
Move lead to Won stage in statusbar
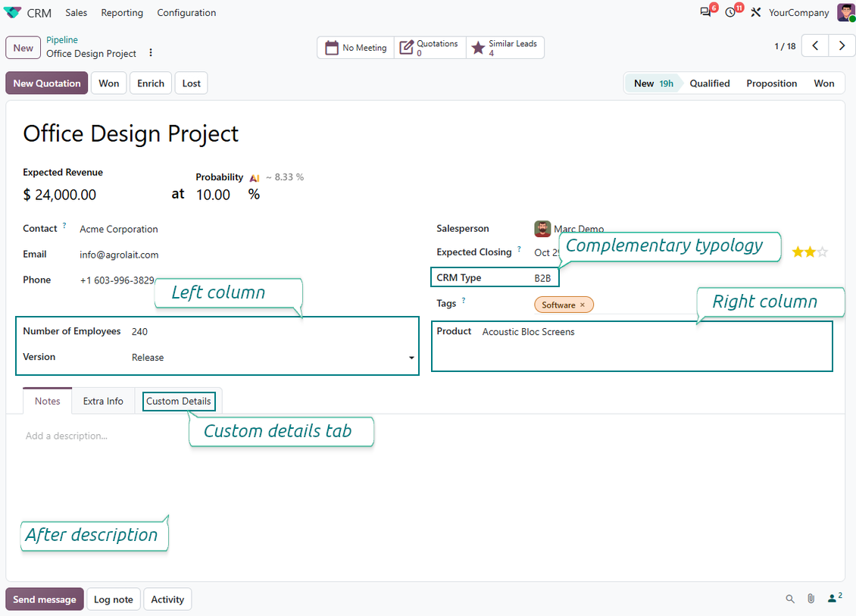point(823,83)
